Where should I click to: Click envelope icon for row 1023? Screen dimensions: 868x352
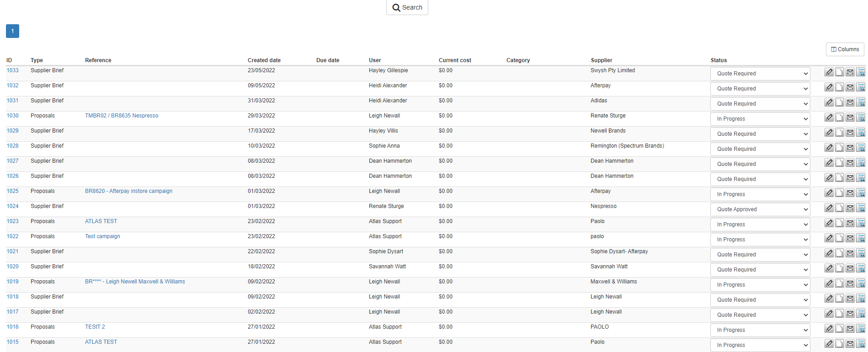[x=850, y=223]
